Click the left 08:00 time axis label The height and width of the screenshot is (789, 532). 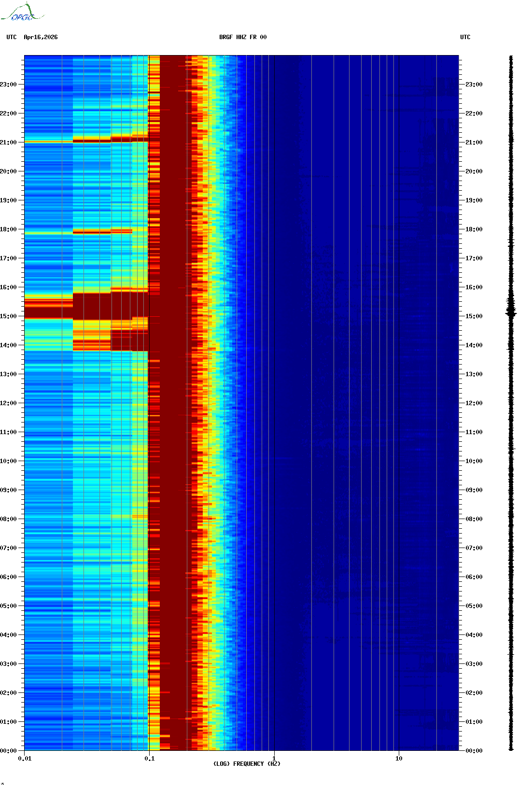(8, 519)
